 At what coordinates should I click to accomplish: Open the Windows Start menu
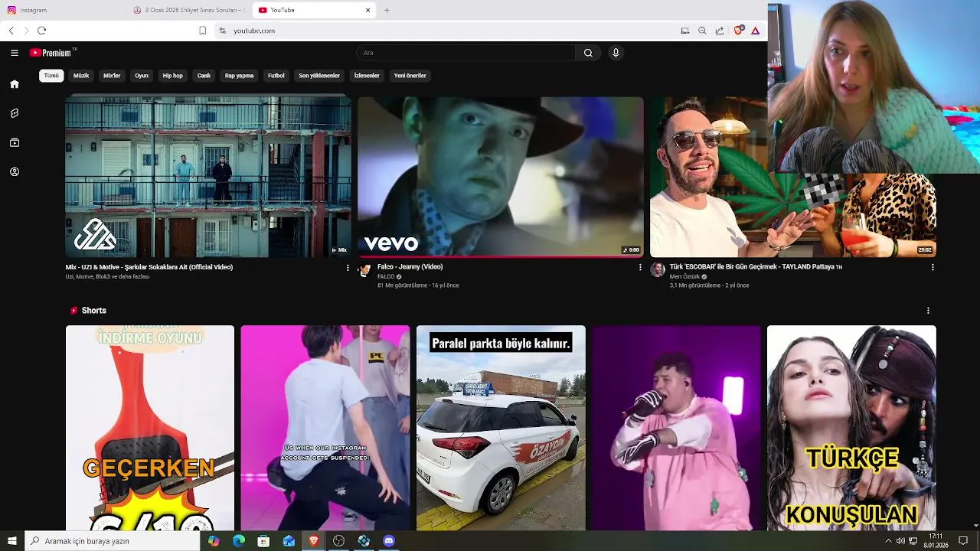tap(12, 541)
